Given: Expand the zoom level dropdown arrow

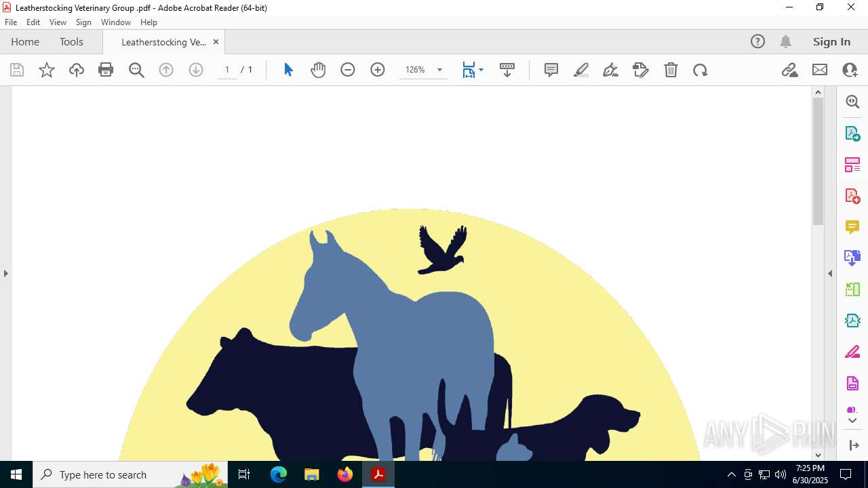Looking at the screenshot, I should click(439, 70).
